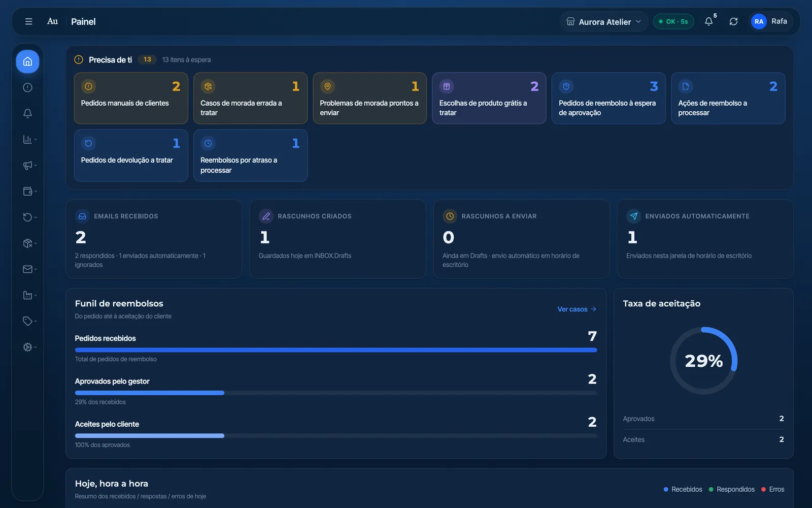The image size is (812, 508).
Task: Toggle the Respondidos legend item
Action: point(731,489)
